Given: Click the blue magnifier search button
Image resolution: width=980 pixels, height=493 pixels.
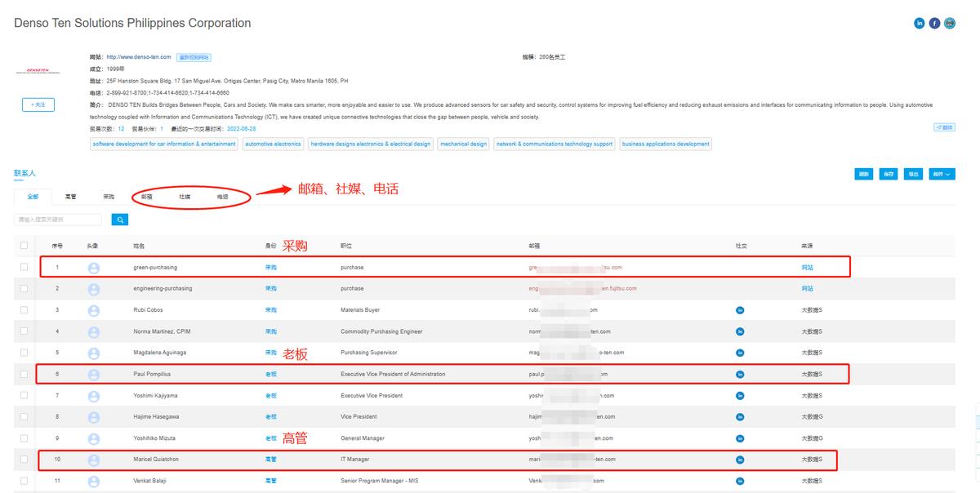Looking at the screenshot, I should [120, 220].
